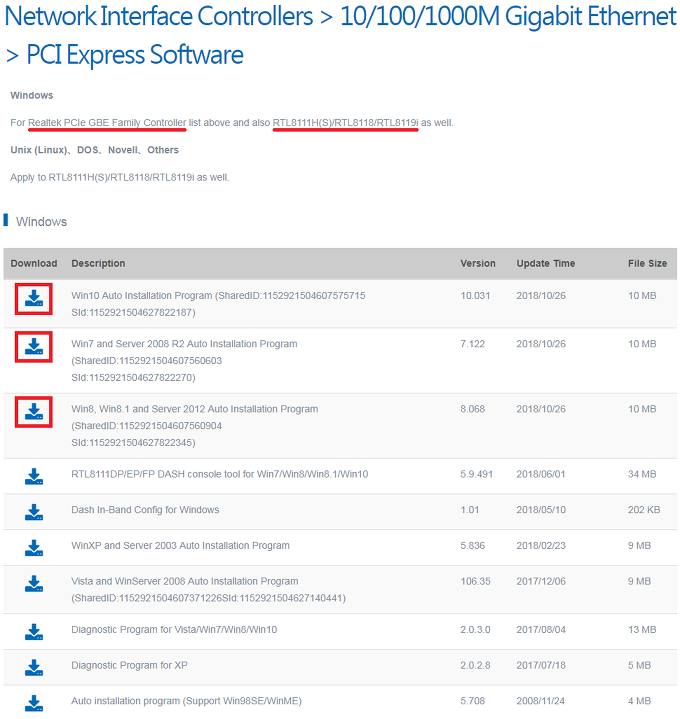This screenshot has width=680, height=719.
Task: Click Win10 Auto Installation Program description
Action: tap(218, 304)
